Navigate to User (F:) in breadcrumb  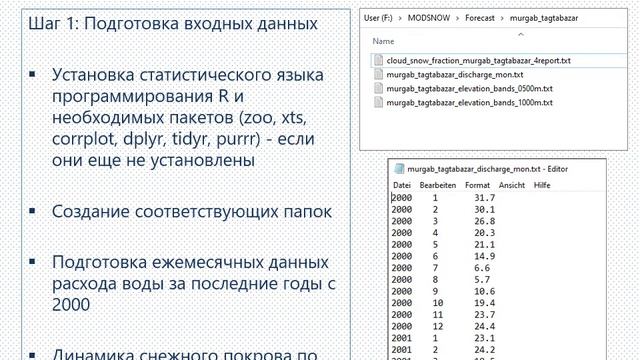tap(378, 18)
